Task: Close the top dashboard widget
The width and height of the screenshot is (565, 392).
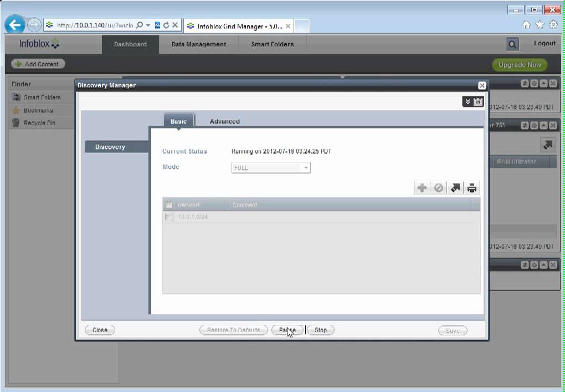Action: pyautogui.click(x=553, y=84)
